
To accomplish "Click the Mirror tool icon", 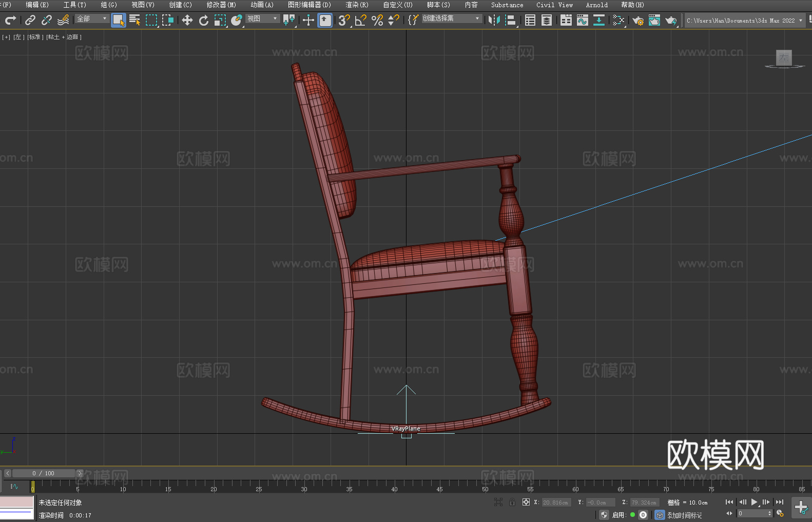I will (494, 20).
